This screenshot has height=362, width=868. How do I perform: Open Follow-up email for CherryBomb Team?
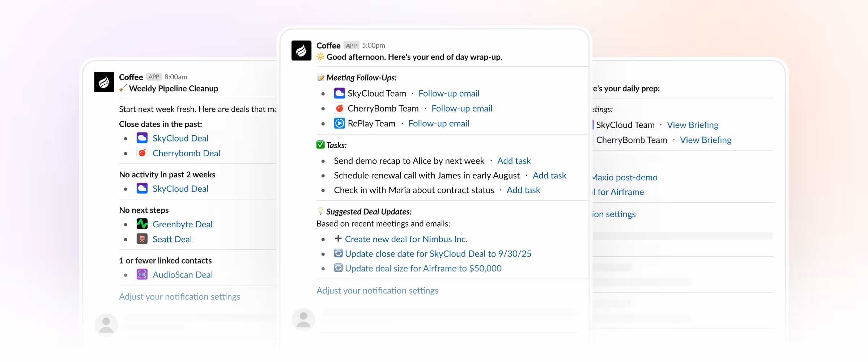click(x=462, y=108)
